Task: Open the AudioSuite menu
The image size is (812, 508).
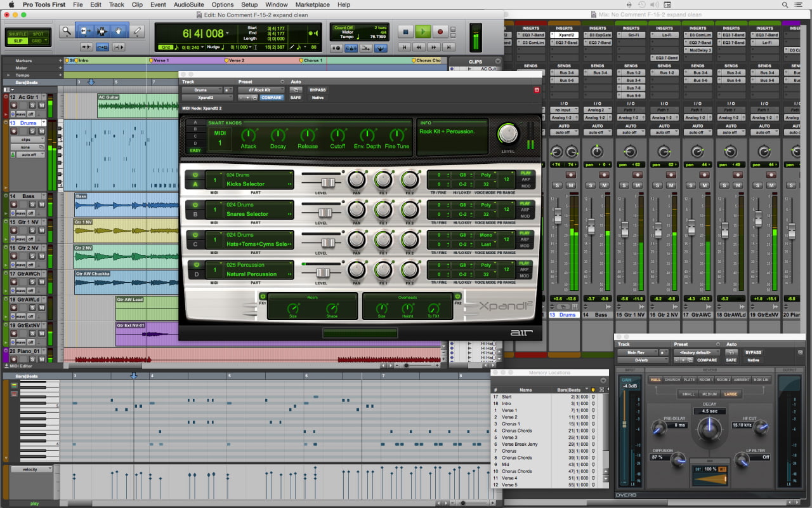Action: click(x=190, y=5)
